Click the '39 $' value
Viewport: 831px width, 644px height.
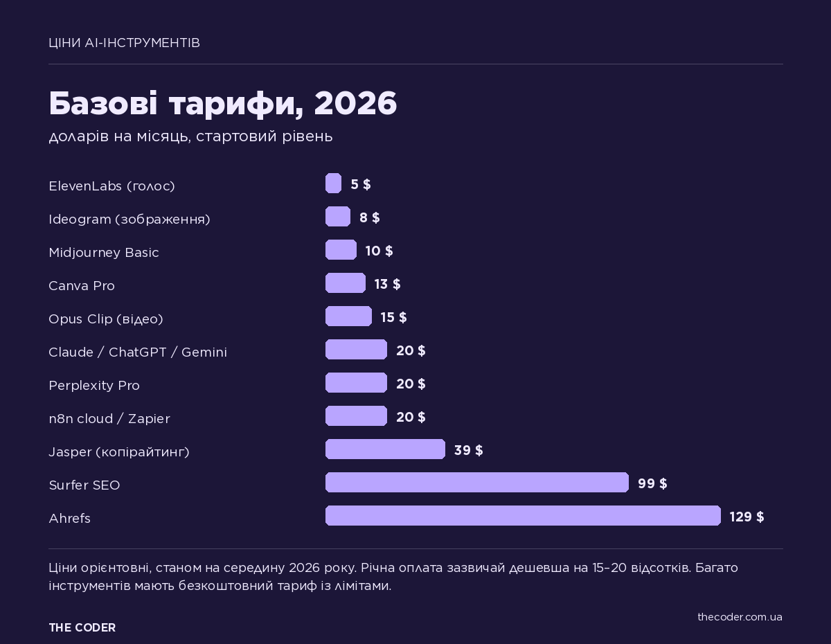469,450
